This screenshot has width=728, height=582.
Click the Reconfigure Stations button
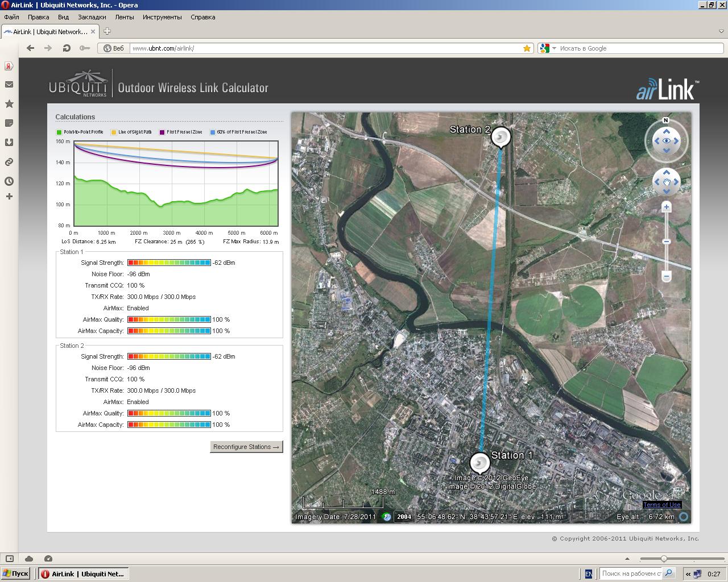coord(246,447)
